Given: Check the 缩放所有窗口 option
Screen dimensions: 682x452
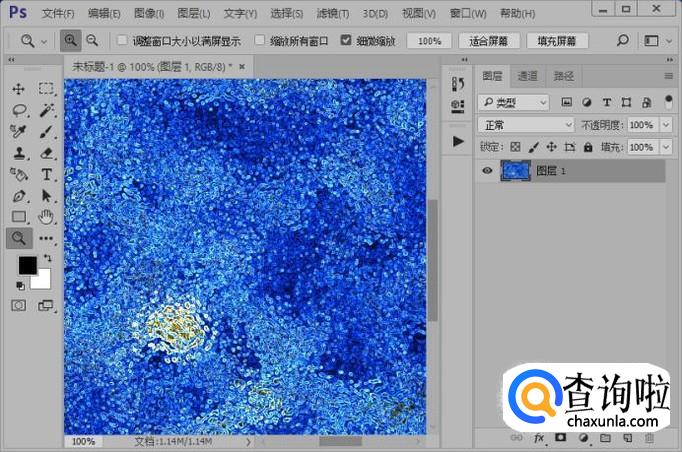Looking at the screenshot, I should [260, 41].
